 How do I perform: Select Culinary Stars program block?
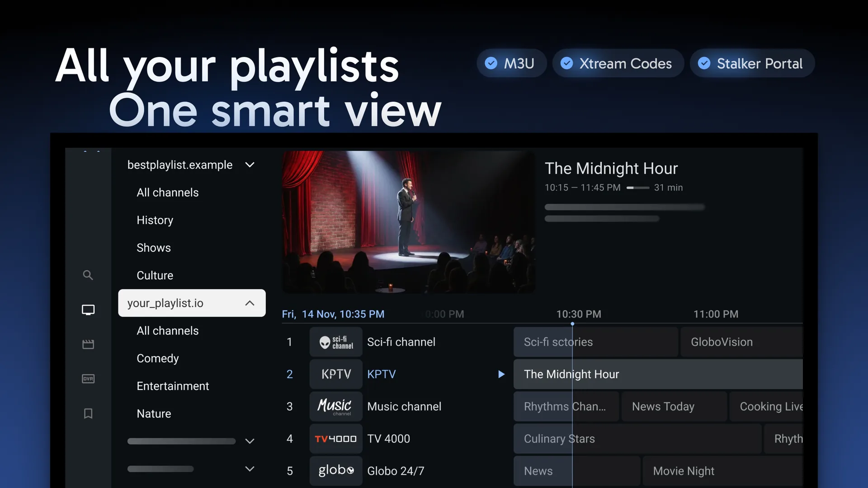tap(637, 439)
